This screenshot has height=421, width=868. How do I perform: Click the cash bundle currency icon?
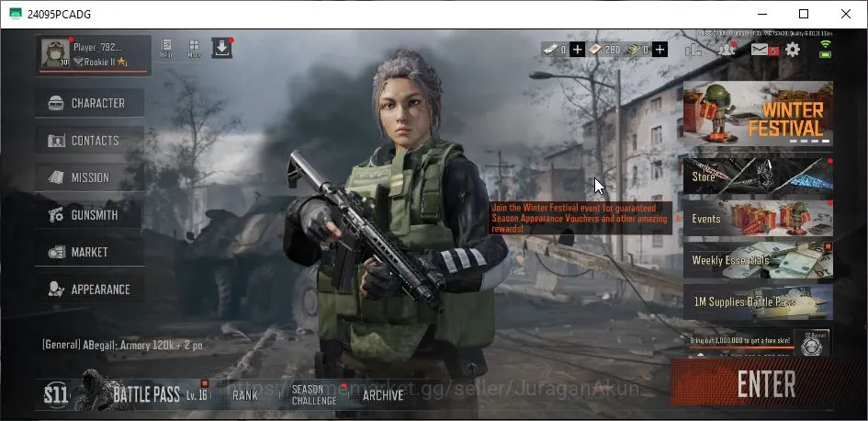(633, 50)
